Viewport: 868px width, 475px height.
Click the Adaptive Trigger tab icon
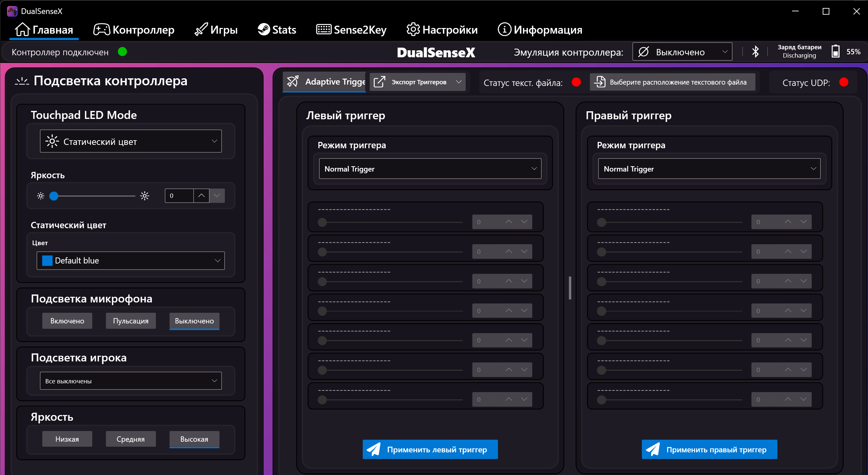click(292, 82)
